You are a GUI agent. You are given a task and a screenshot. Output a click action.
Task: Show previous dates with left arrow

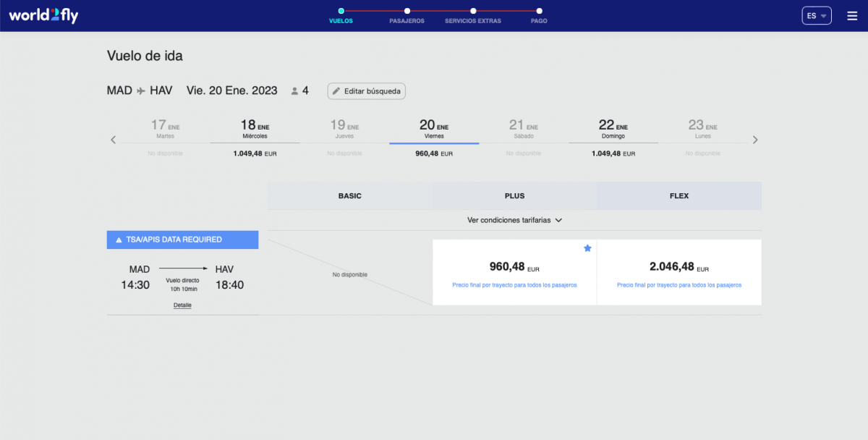[114, 140]
